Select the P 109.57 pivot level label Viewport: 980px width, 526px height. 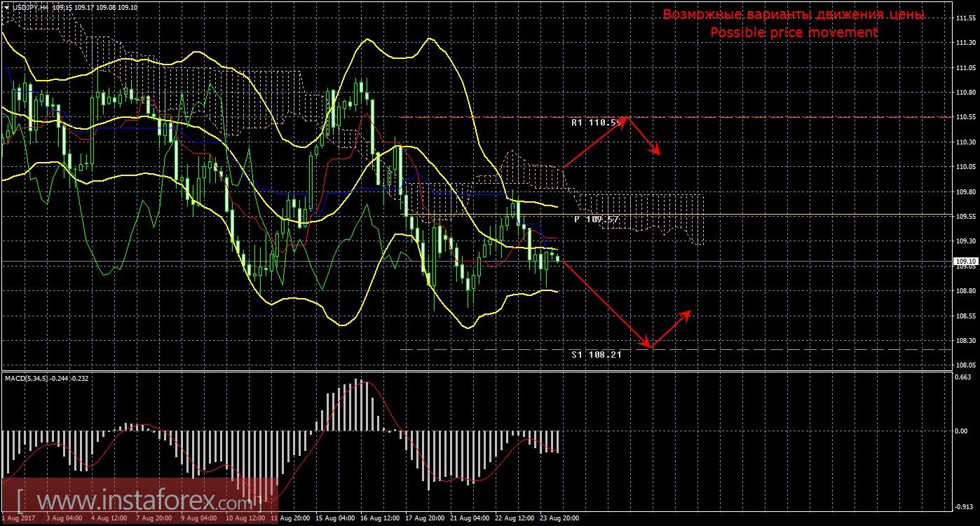point(597,220)
